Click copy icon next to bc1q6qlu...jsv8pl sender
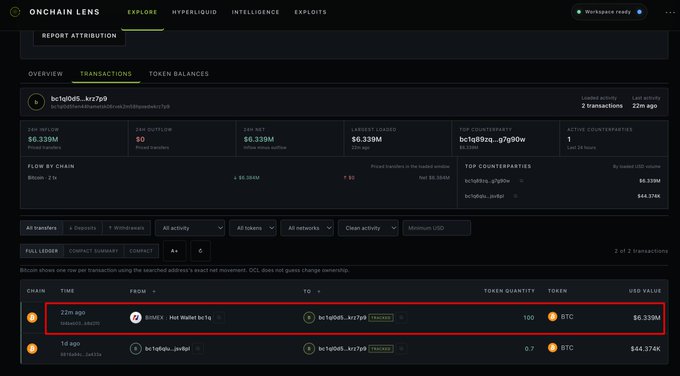Image resolution: width=680 pixels, height=376 pixels. click(x=198, y=348)
